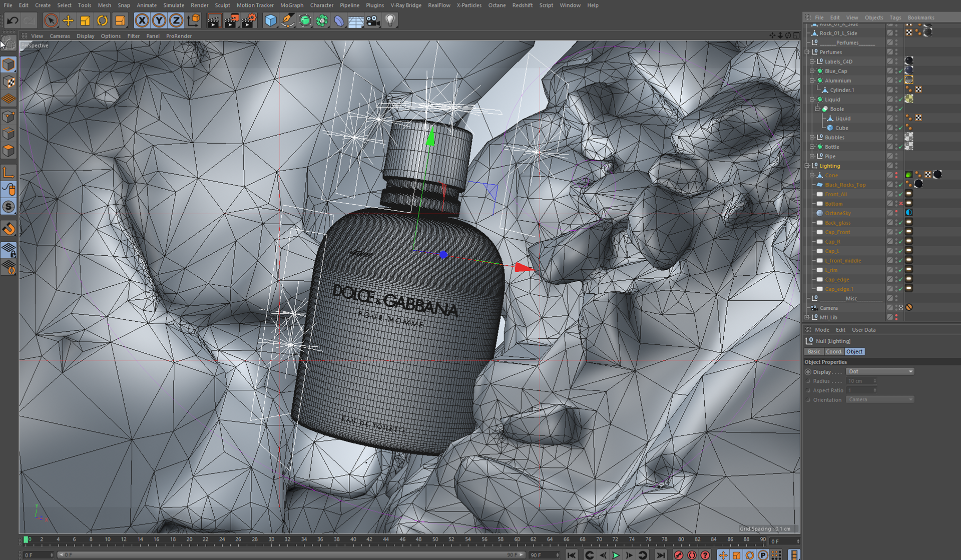The width and height of the screenshot is (961, 560).
Task: Collapse the Lighting null group
Action: pyautogui.click(x=807, y=166)
